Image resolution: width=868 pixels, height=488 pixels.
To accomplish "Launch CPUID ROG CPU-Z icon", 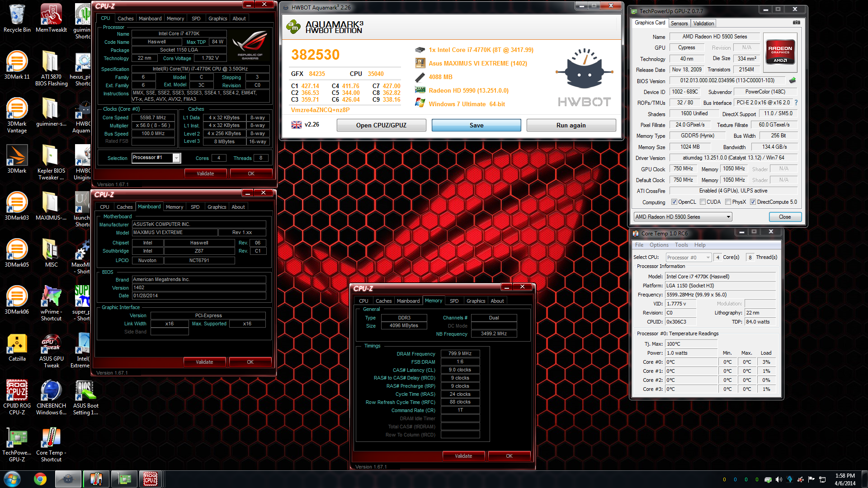I will pyautogui.click(x=17, y=397).
